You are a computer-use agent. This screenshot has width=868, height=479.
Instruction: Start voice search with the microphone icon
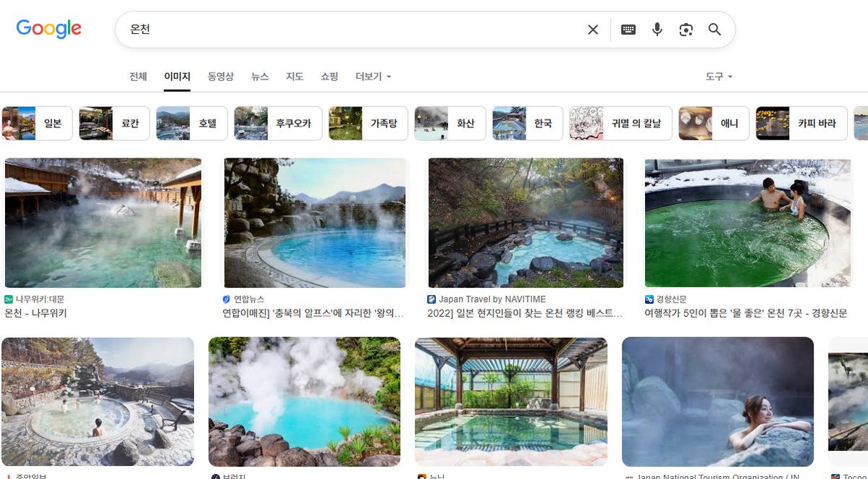pyautogui.click(x=657, y=30)
